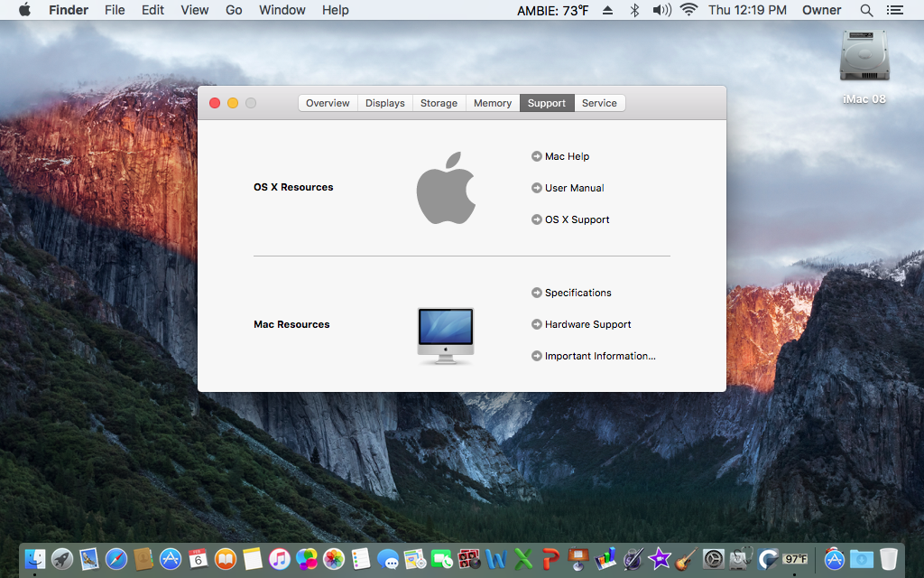The image size is (924, 578).
Task: Launch Launchpad rocket icon in dock
Action: pyautogui.click(x=62, y=558)
